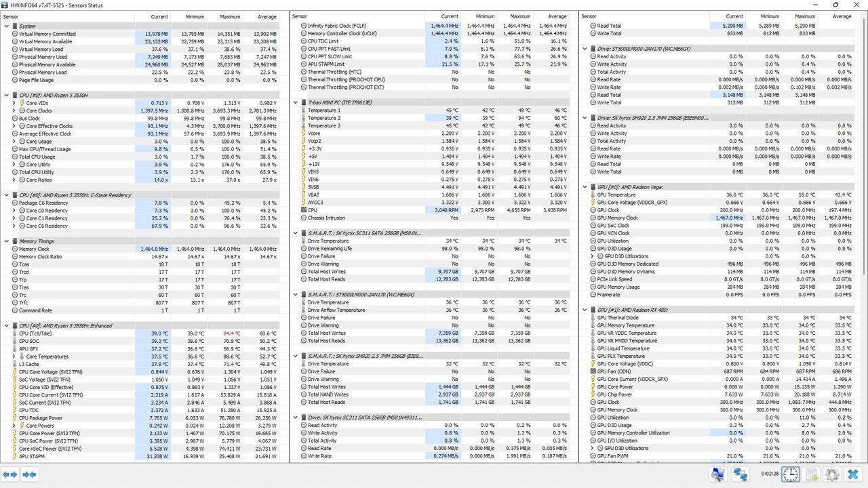Close sensors with the blue X icon

pos(853,475)
